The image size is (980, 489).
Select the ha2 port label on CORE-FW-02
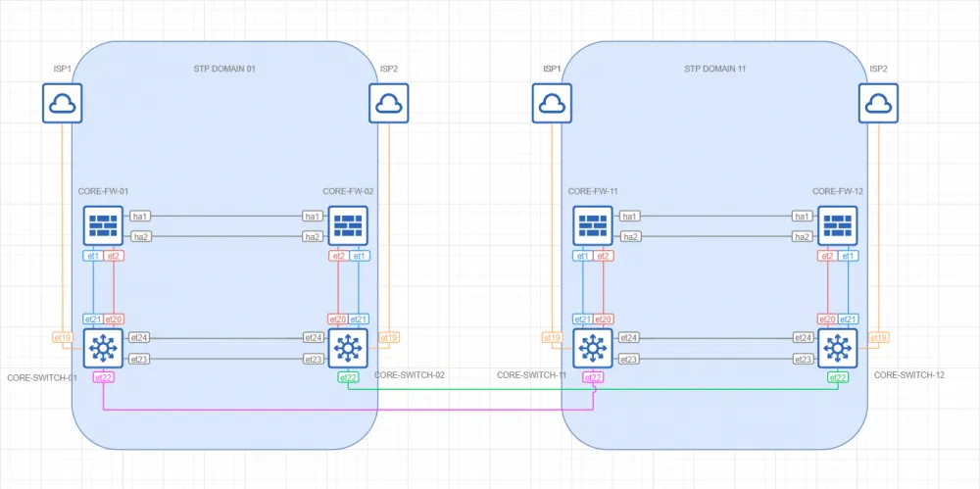point(312,237)
